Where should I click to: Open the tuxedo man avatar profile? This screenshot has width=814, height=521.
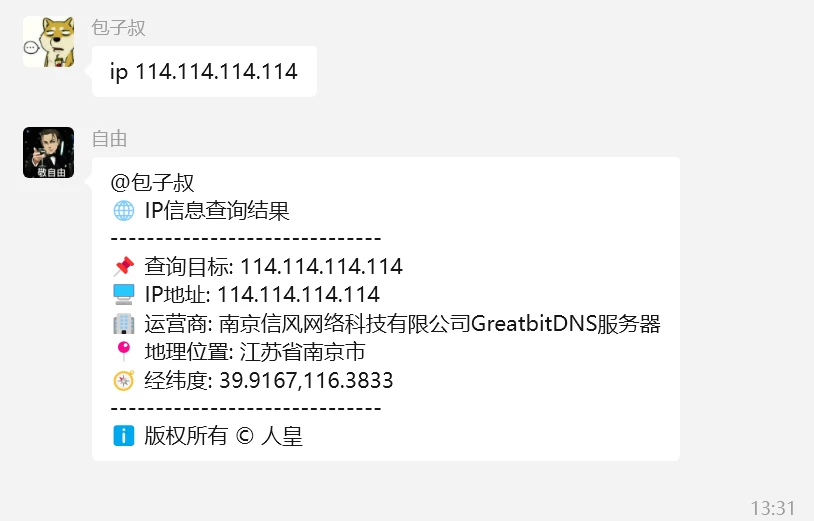tap(48, 153)
